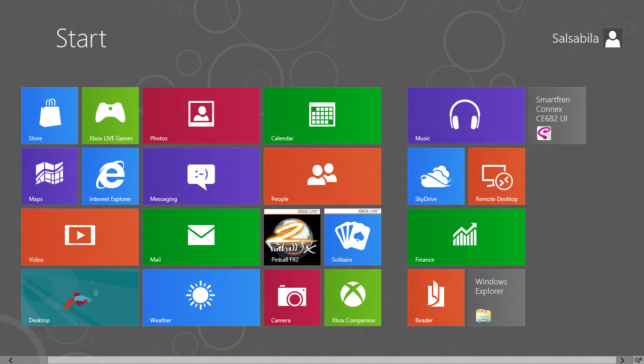
Task: Open the People tile
Action: (322, 176)
